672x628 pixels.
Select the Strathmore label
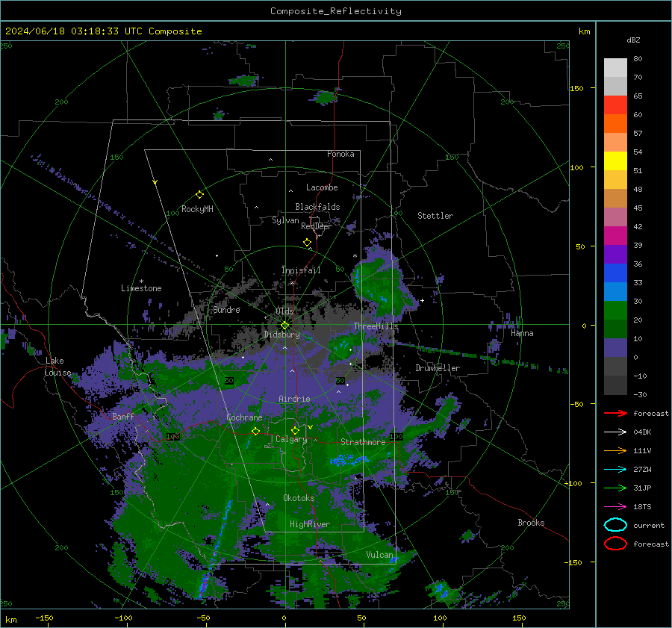(x=363, y=442)
